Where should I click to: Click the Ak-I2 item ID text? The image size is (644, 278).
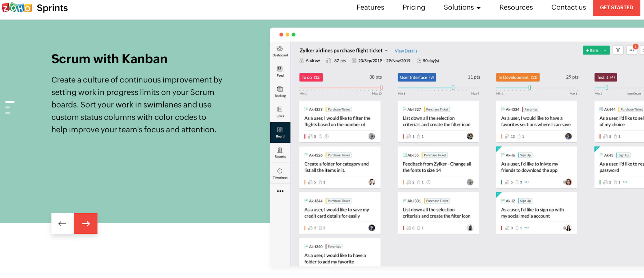510,201
